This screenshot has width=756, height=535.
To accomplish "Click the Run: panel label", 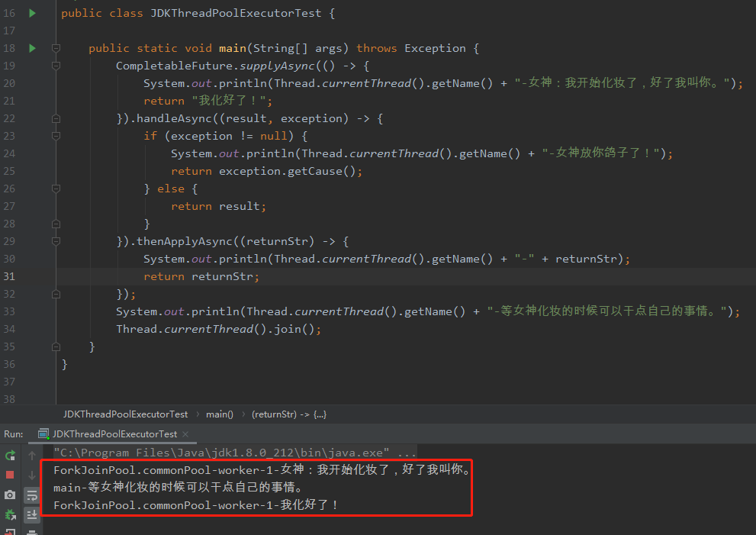I will tap(14, 434).
